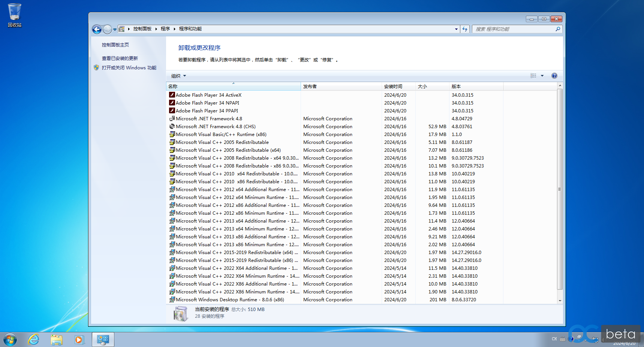Select Visual C++ 2022 X64 Minimum Runtime name

coord(238,276)
